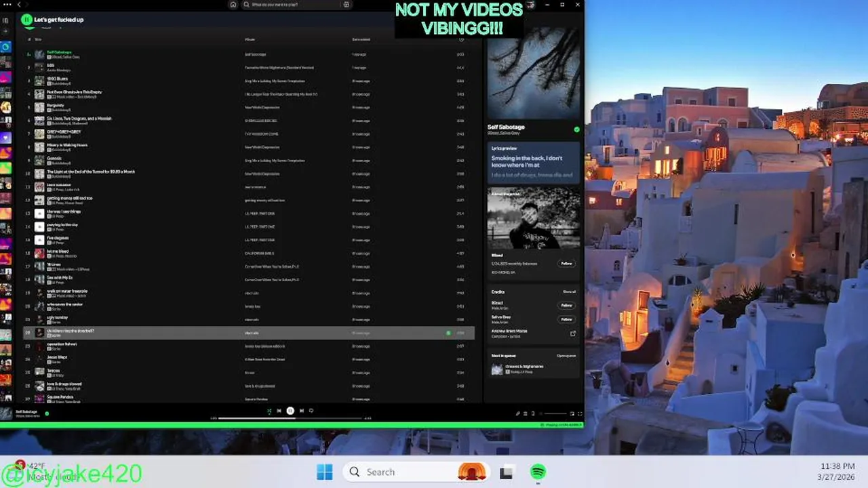The image size is (868, 488).
Task: Navigate back with the left arrow
Action: 18,4
